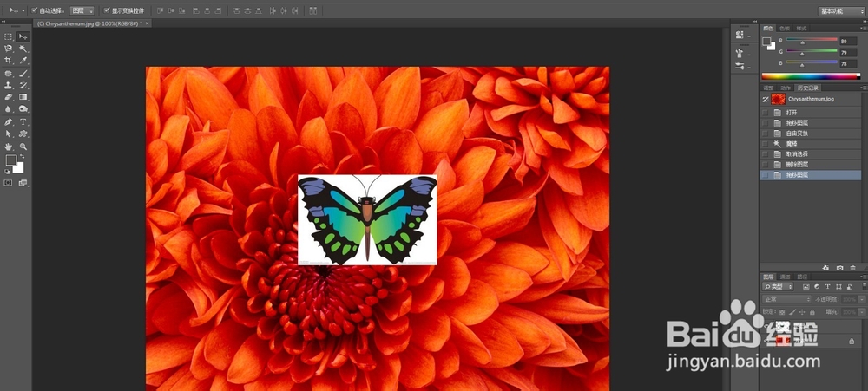
Task: Create new snapshot with camera icon
Action: tap(839, 268)
